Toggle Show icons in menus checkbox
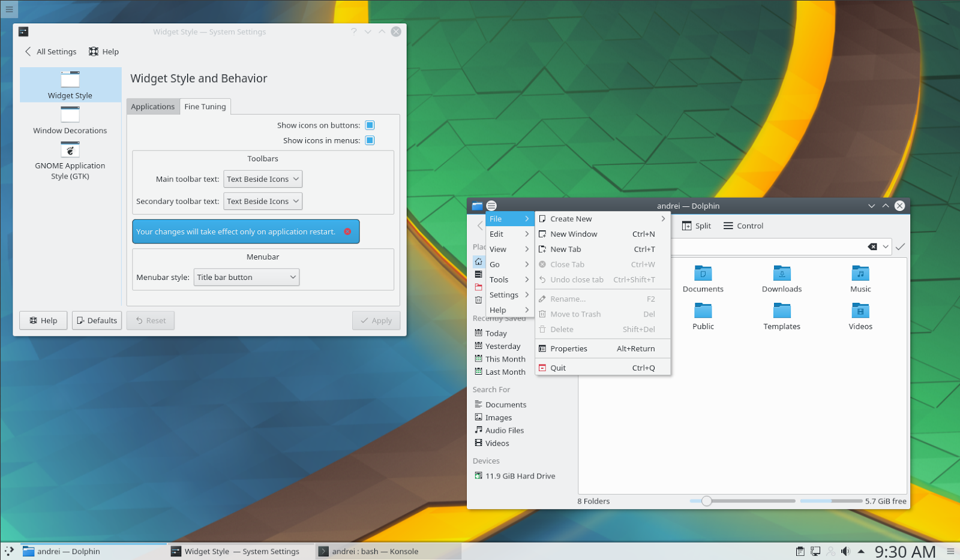This screenshot has height=560, width=960. [370, 140]
